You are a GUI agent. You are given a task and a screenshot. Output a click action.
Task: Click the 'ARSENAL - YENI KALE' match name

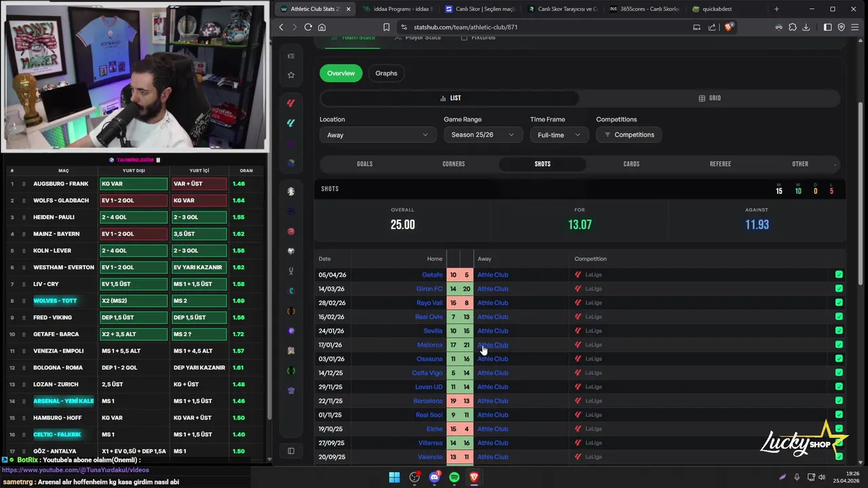pyautogui.click(x=64, y=401)
